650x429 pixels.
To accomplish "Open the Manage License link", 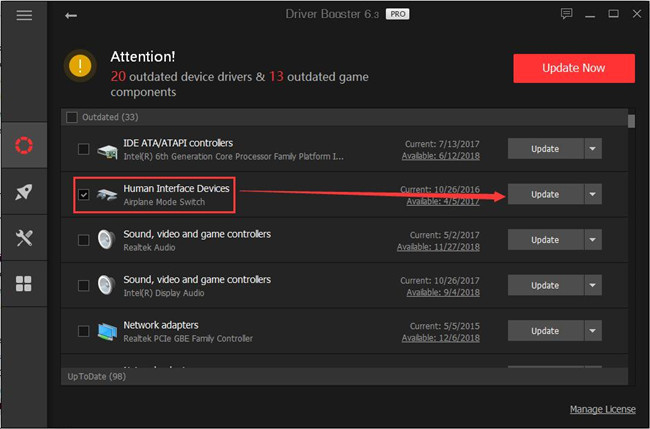I will 602,410.
